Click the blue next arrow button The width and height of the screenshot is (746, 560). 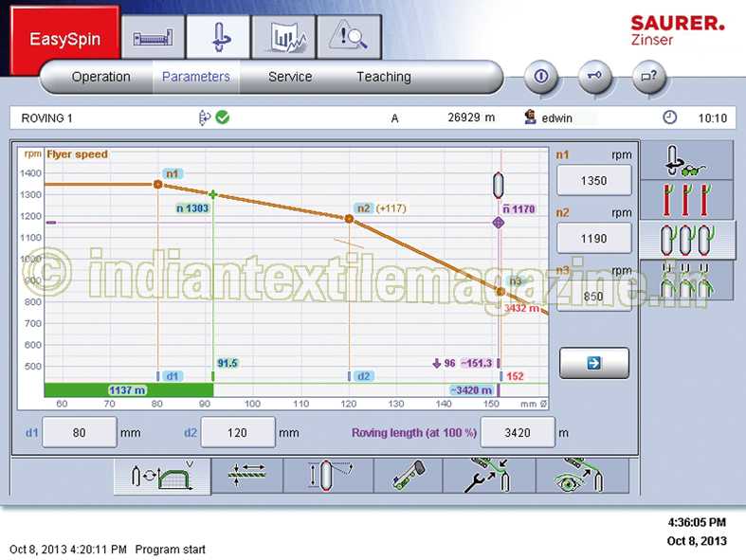594,363
